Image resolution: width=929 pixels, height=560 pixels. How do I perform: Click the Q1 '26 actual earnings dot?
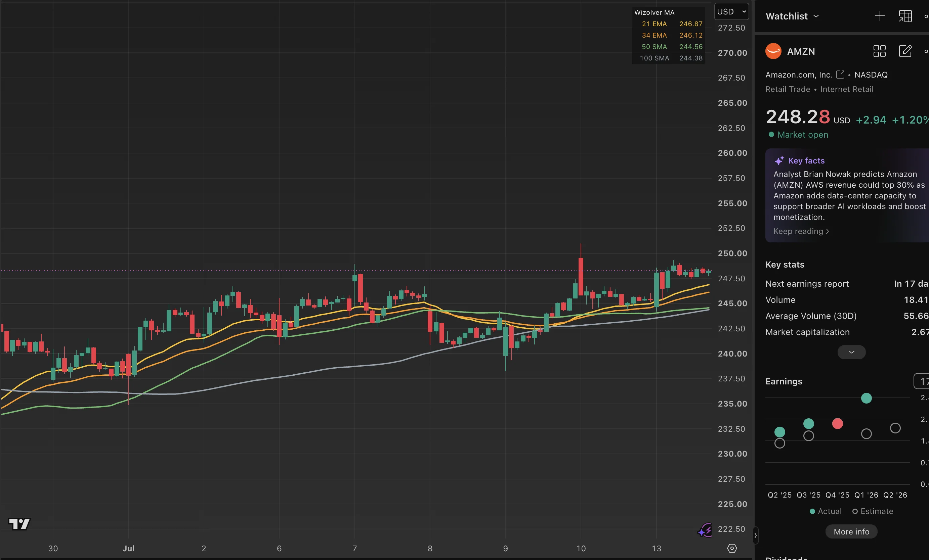[x=866, y=398]
